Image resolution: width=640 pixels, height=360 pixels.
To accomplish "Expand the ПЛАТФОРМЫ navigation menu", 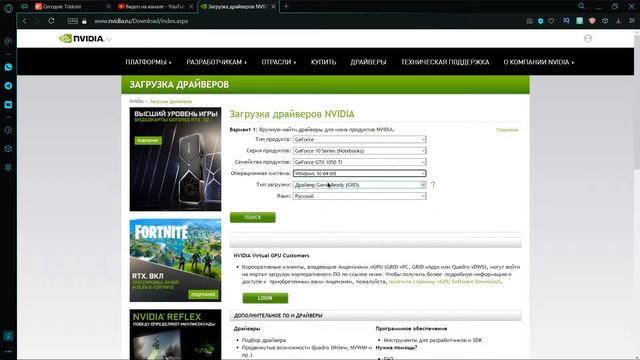I will tap(148, 62).
